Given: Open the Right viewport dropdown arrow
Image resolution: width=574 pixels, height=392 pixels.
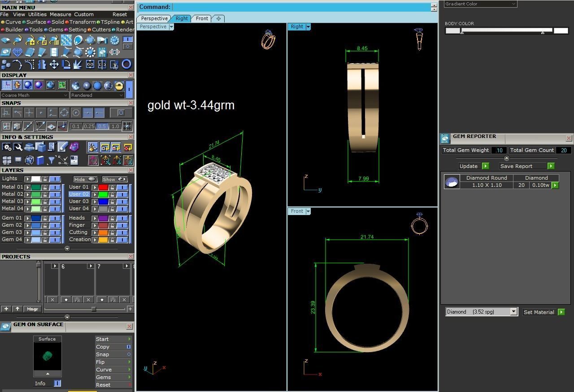Looking at the screenshot, I should pyautogui.click(x=308, y=27).
